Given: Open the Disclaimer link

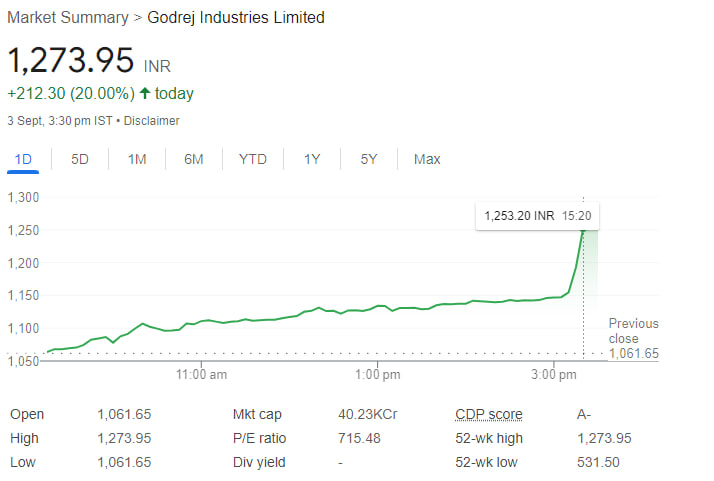Looking at the screenshot, I should pyautogui.click(x=152, y=121).
